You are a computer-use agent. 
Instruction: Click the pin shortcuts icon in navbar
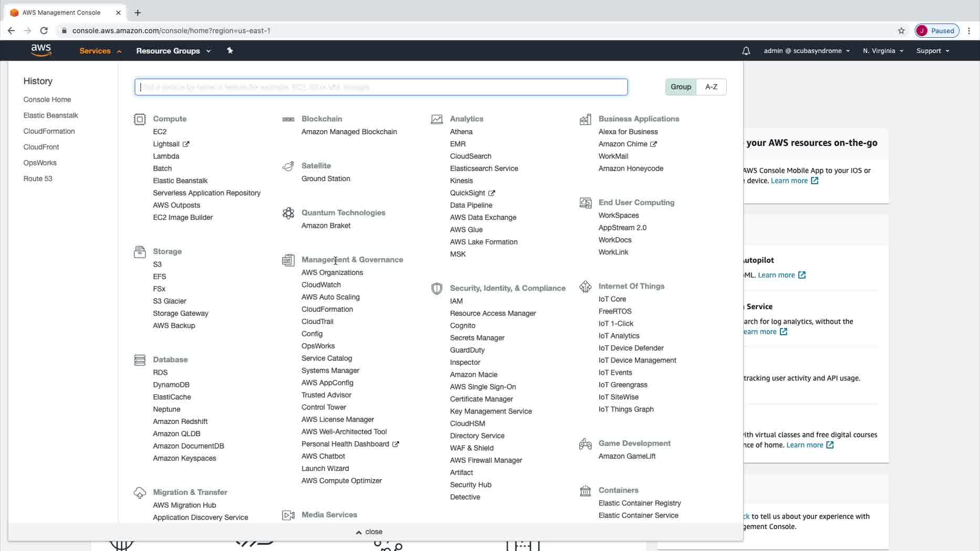click(230, 50)
